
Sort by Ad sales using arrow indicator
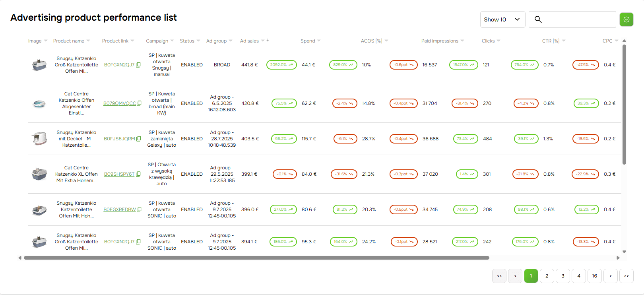pos(268,41)
